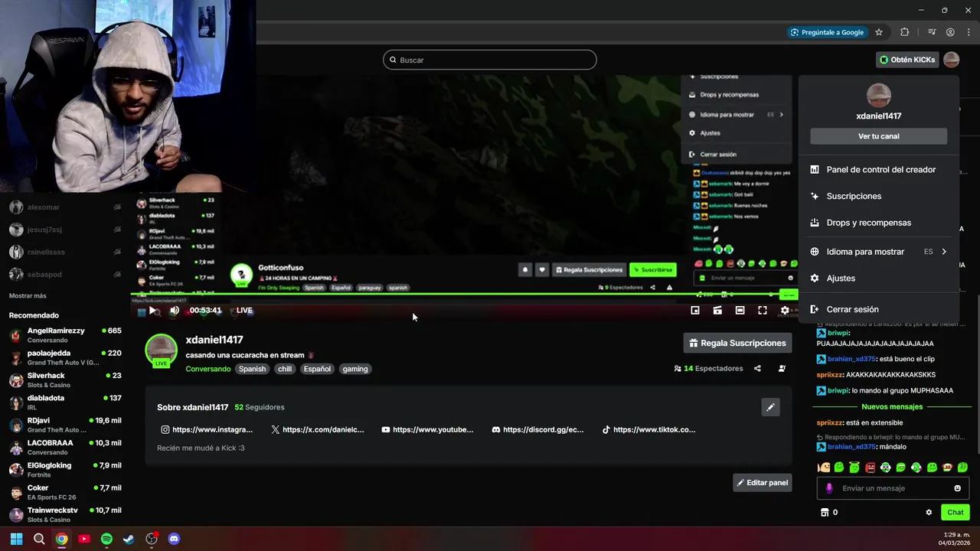The height and width of the screenshot is (551, 980).
Task: Send message with green Chat button
Action: 955,513
